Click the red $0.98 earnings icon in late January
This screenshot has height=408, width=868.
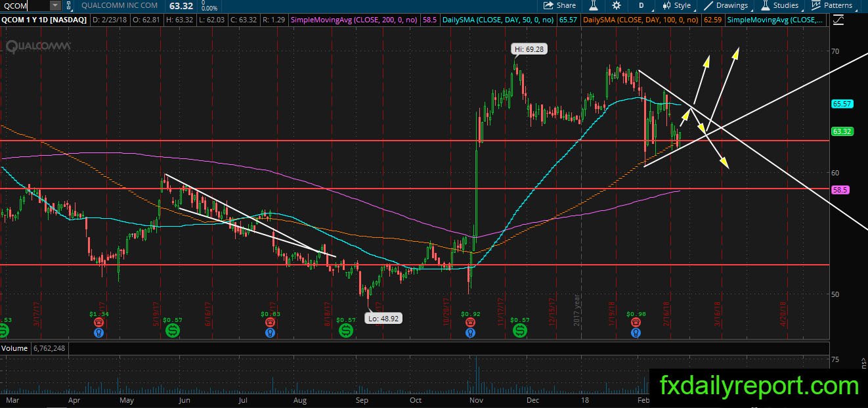point(636,323)
